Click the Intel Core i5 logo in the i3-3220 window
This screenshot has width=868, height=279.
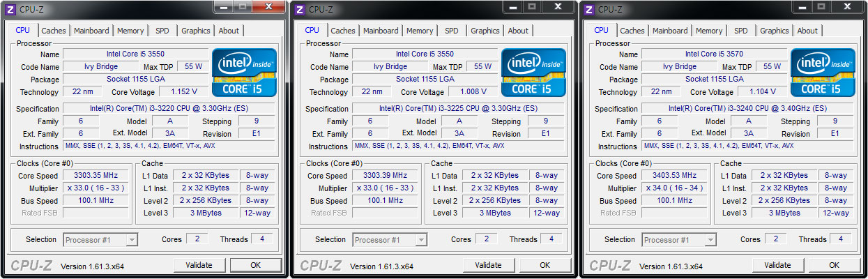coord(244,73)
